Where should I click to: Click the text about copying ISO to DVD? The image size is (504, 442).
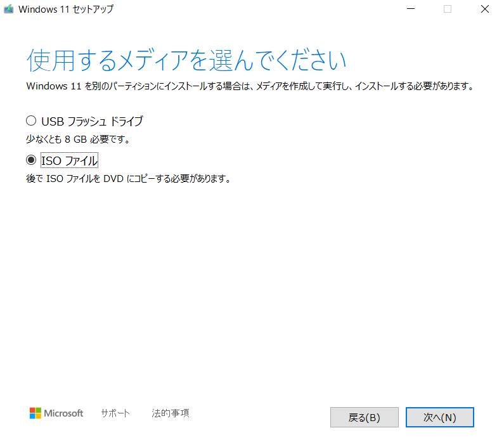click(129, 178)
